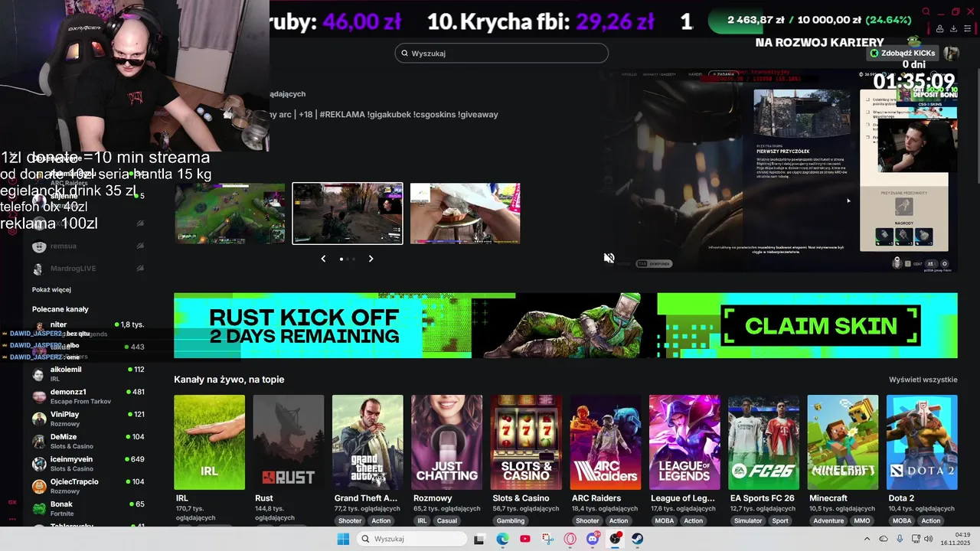Open the browser easy setup menu icon
980x551 pixels.
969,28
